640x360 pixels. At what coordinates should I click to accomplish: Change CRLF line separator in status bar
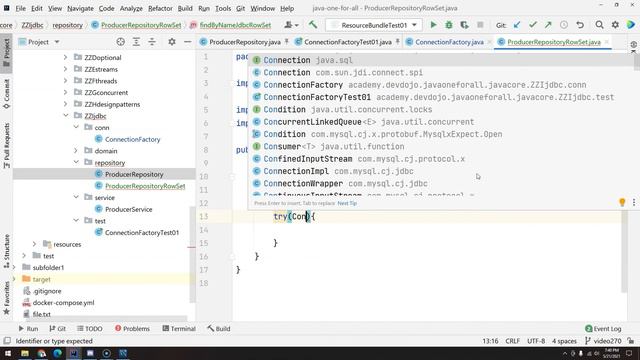pyautogui.click(x=513, y=341)
